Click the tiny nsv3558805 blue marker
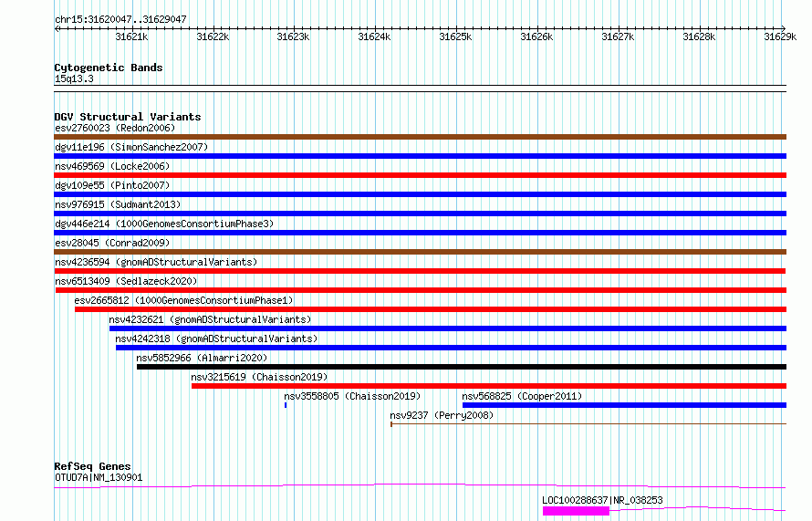Screen dimensions: 812x521 click(x=286, y=405)
